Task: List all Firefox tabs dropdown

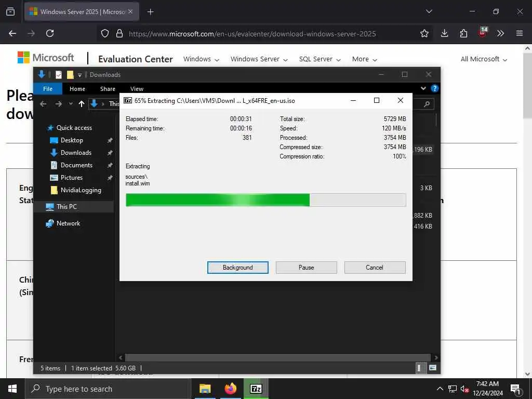Action: click(x=429, y=11)
